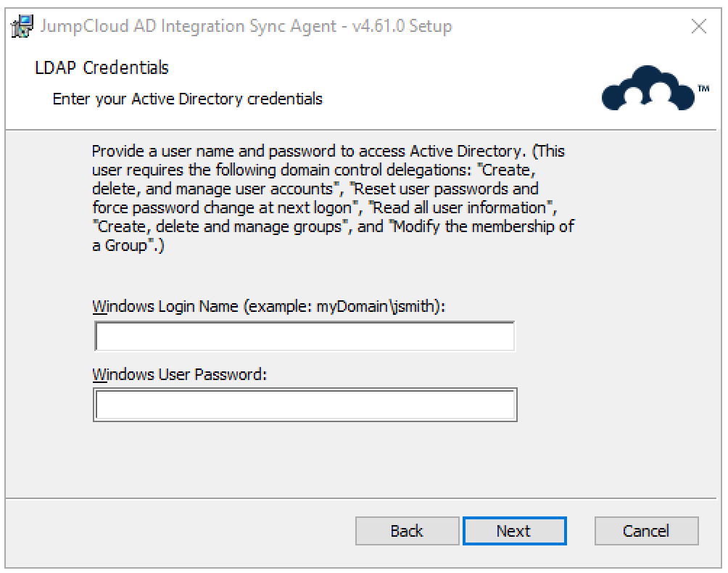
Task: Click the Windows User Password label
Action: pos(180,375)
